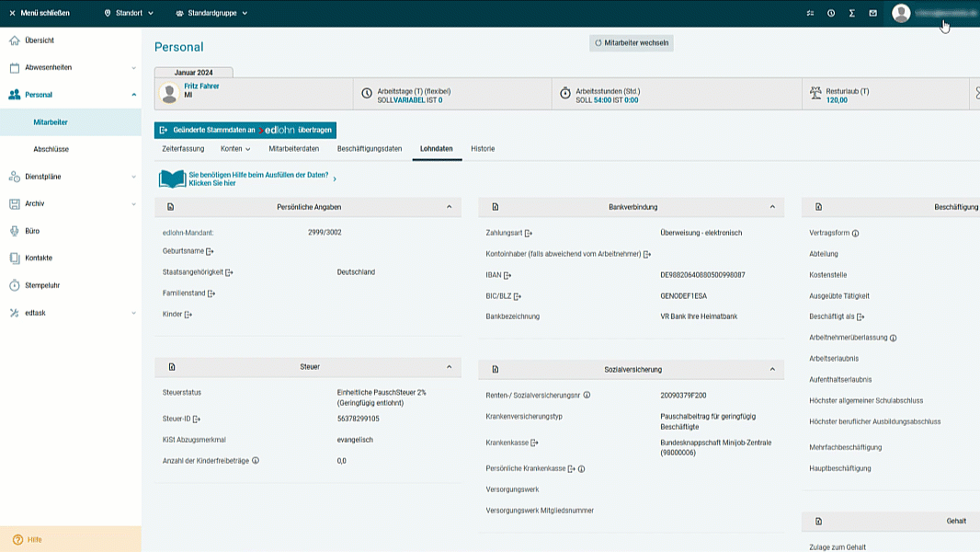
Task: Click info icon beside Vertragsform
Action: (856, 233)
